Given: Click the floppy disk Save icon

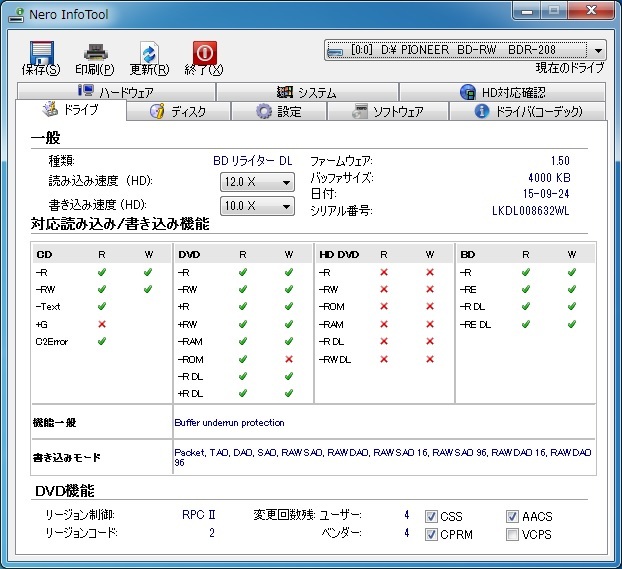Looking at the screenshot, I should click(41, 53).
